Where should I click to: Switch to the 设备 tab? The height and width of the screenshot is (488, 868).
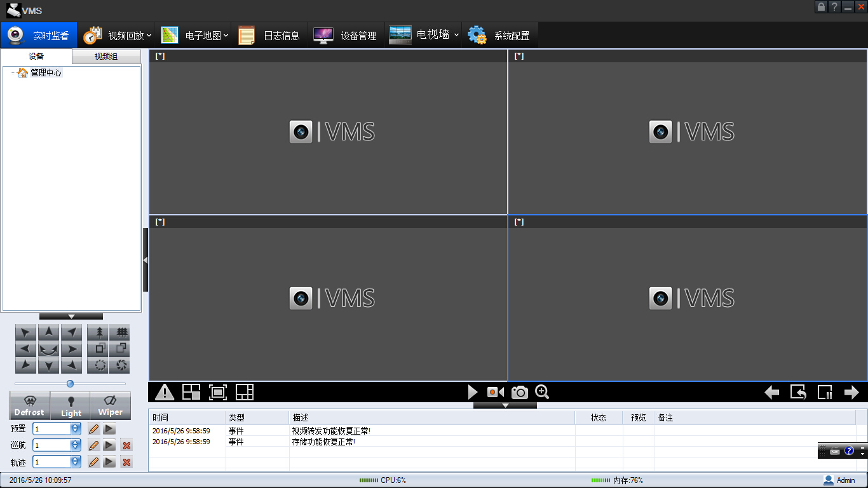tap(36, 57)
